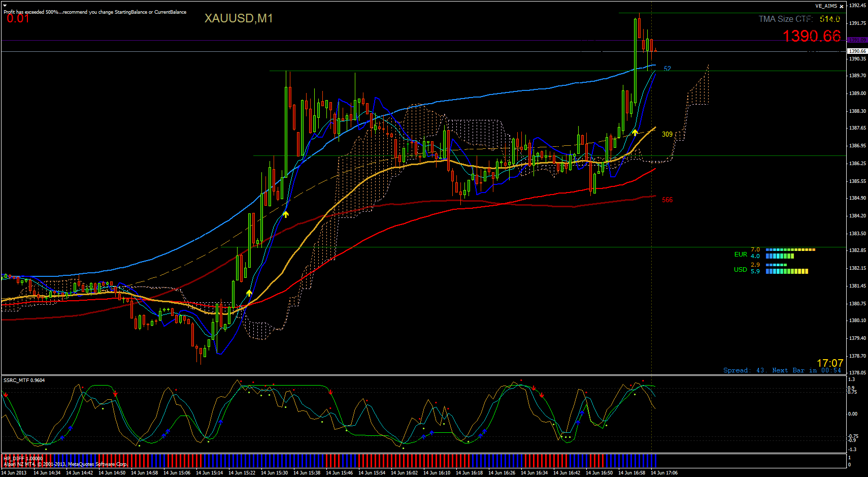The width and height of the screenshot is (868, 477).
Task: Select yellow up arrow near 16:58 breakout
Action: pos(635,133)
